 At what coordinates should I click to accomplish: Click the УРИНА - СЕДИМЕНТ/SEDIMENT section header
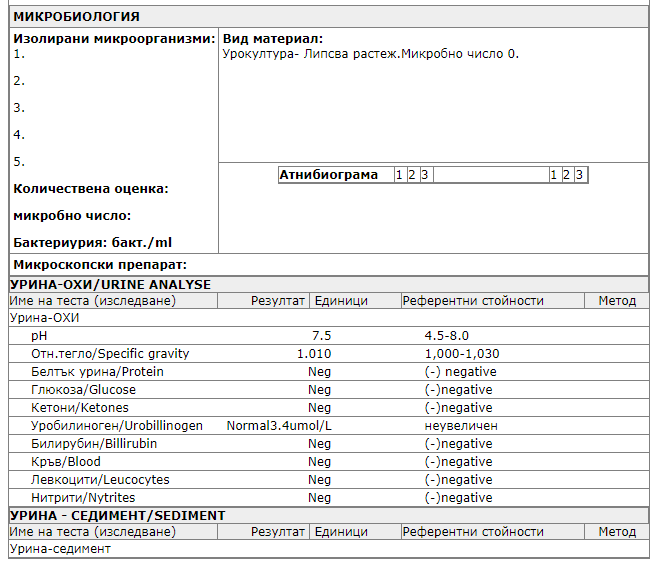117,515
